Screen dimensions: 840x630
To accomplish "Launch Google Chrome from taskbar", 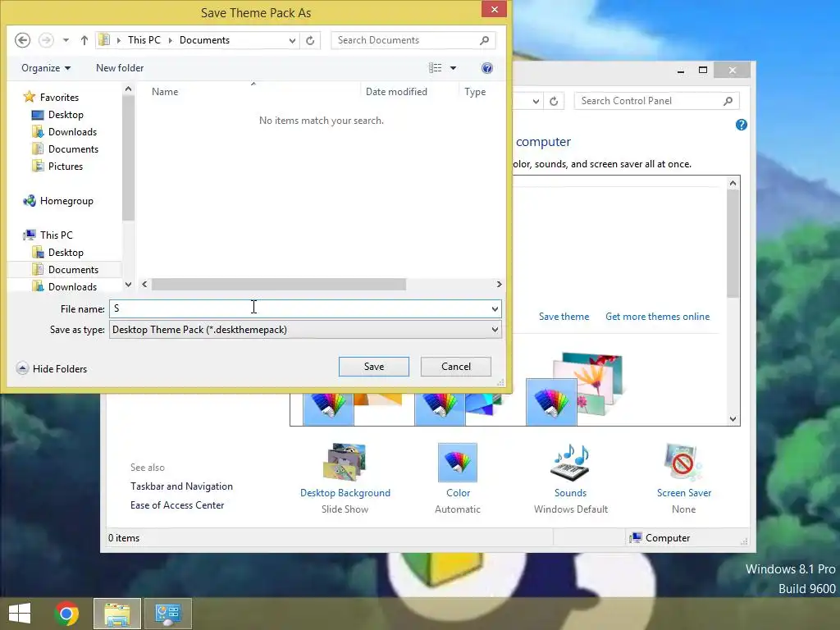I will (66, 614).
